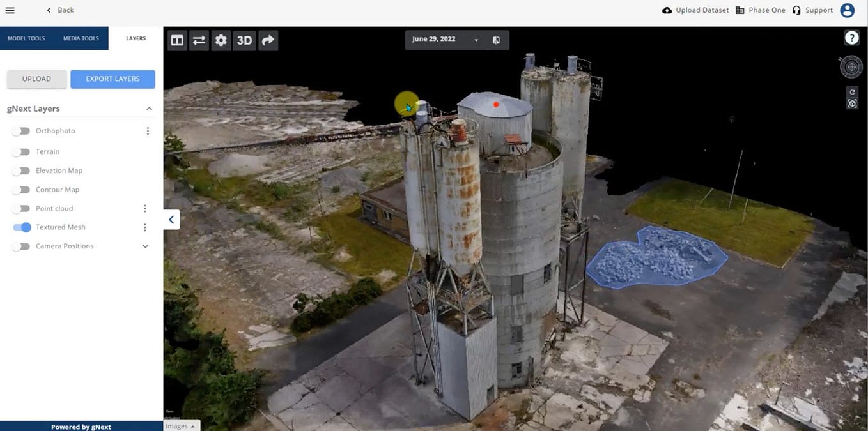
Task: Turn on the Elevation Map layer
Action: click(x=20, y=170)
